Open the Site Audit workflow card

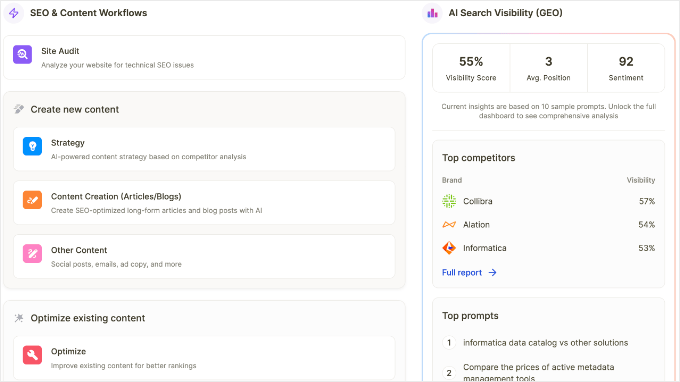click(x=204, y=58)
